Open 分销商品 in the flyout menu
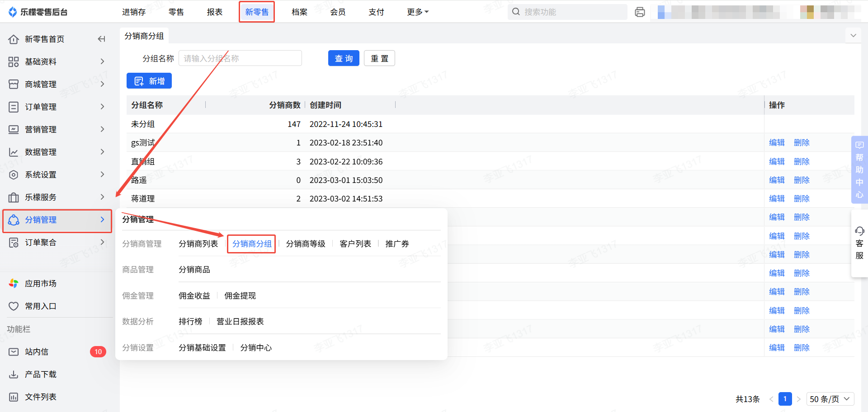868x412 pixels. coord(194,270)
